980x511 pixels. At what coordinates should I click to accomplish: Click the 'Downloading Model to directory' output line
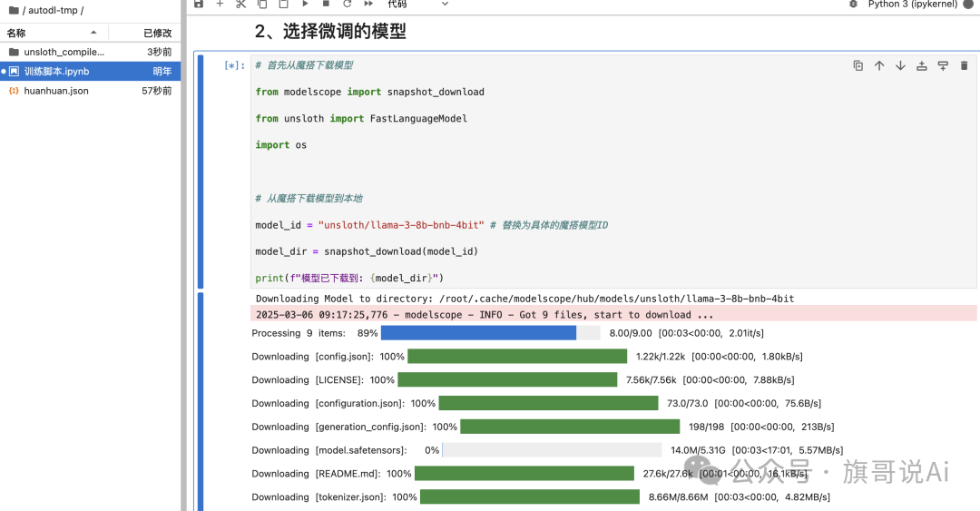coord(524,299)
